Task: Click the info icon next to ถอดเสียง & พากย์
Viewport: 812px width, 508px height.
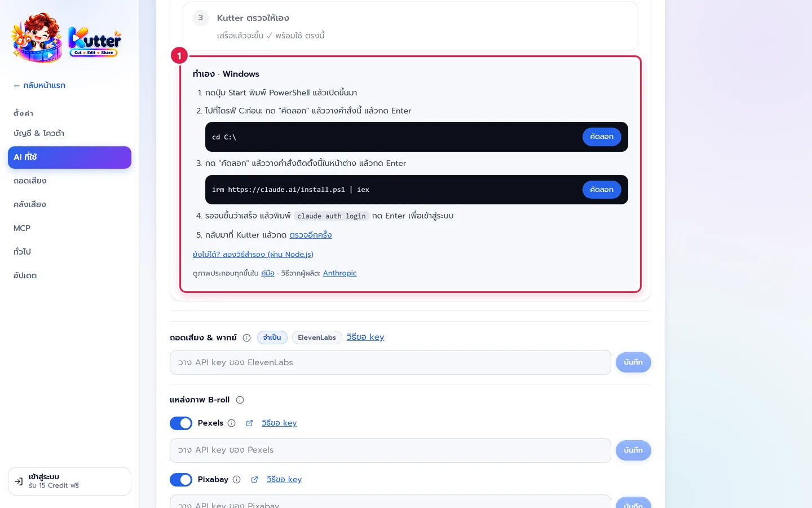Action: coord(246,338)
